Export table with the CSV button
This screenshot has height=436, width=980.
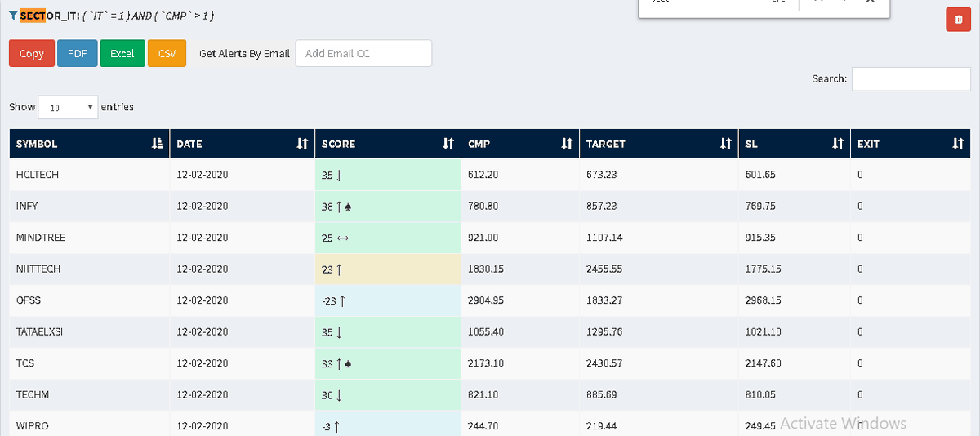coord(167,54)
